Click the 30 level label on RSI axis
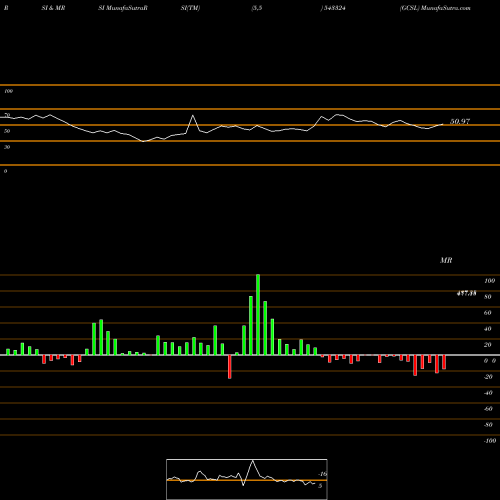 7,147
